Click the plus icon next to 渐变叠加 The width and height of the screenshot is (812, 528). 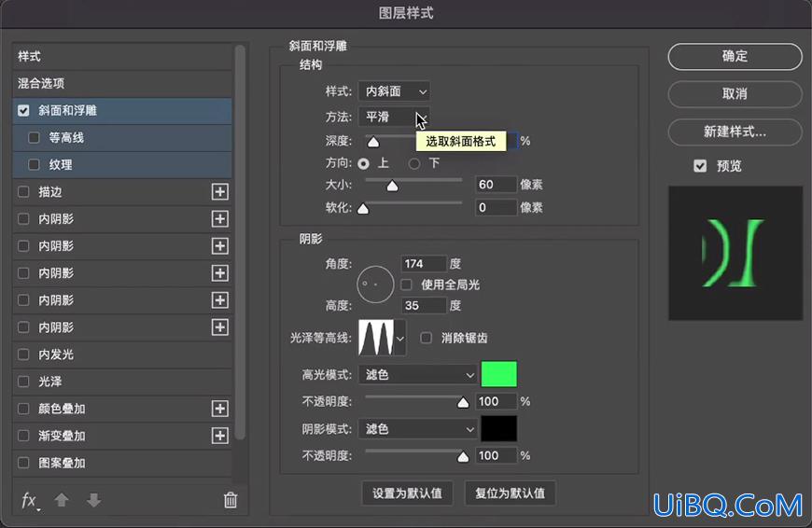pyautogui.click(x=219, y=436)
